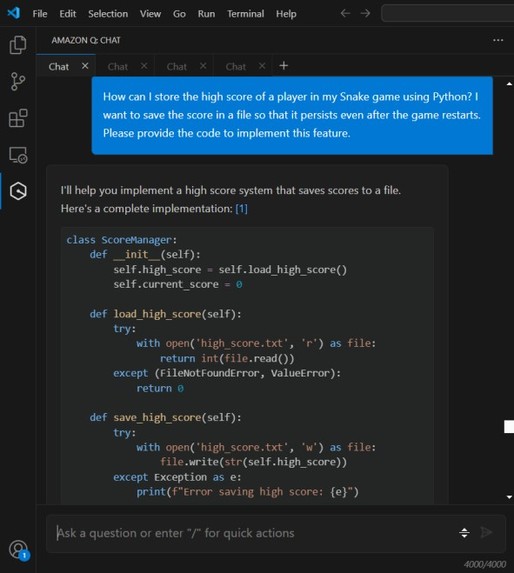This screenshot has height=573, width=514.
Task: Click the VS Code logo icon
Action: 14,13
